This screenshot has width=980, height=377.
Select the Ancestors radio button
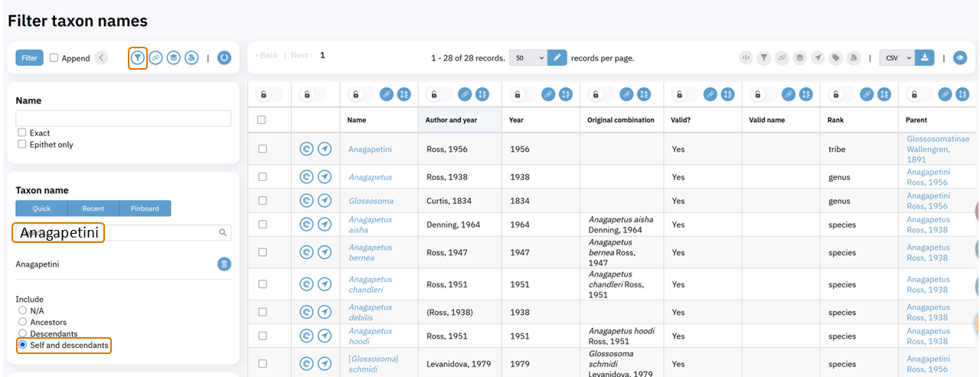point(22,322)
